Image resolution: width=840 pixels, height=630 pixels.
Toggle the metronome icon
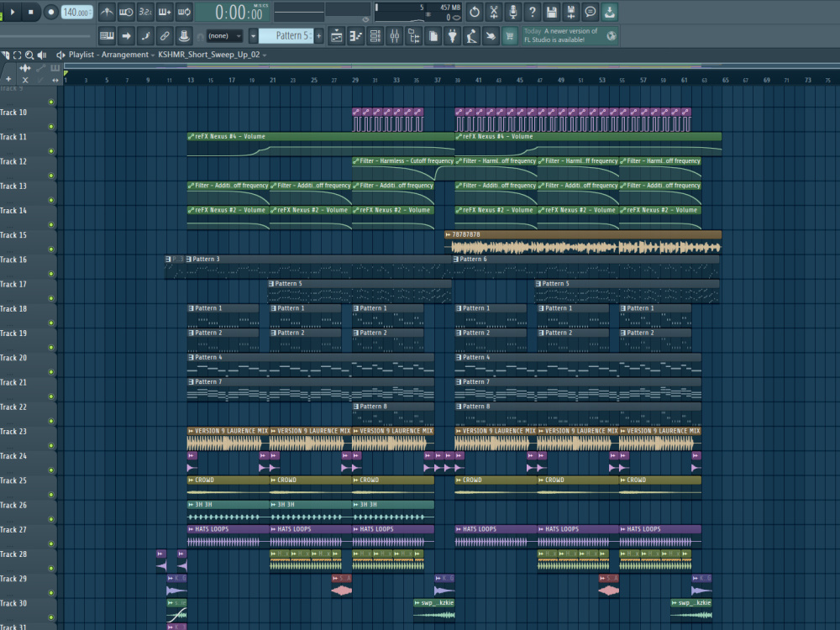107,12
